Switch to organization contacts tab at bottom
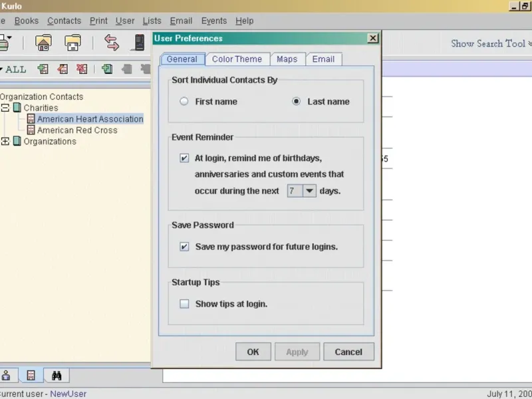 click(x=31, y=376)
